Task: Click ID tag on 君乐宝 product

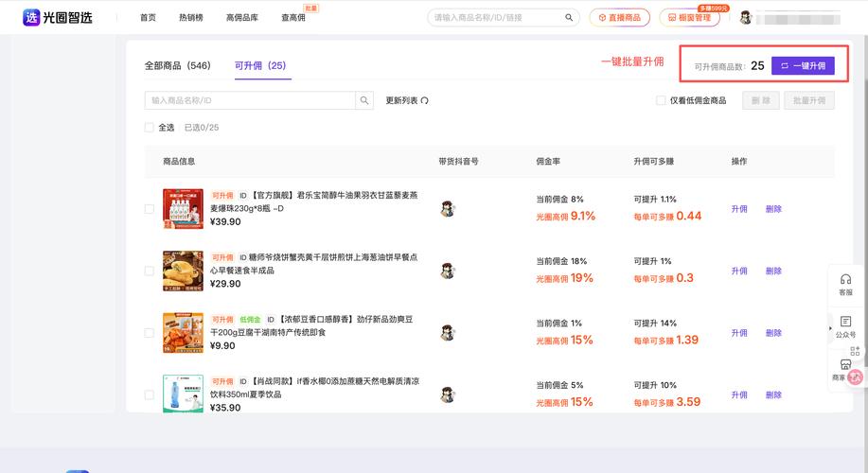Action: tap(243, 196)
